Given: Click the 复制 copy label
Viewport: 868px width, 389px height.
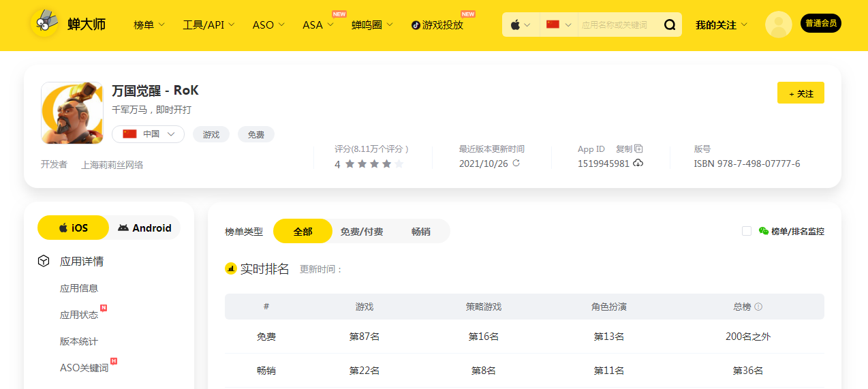Looking at the screenshot, I should coord(624,149).
